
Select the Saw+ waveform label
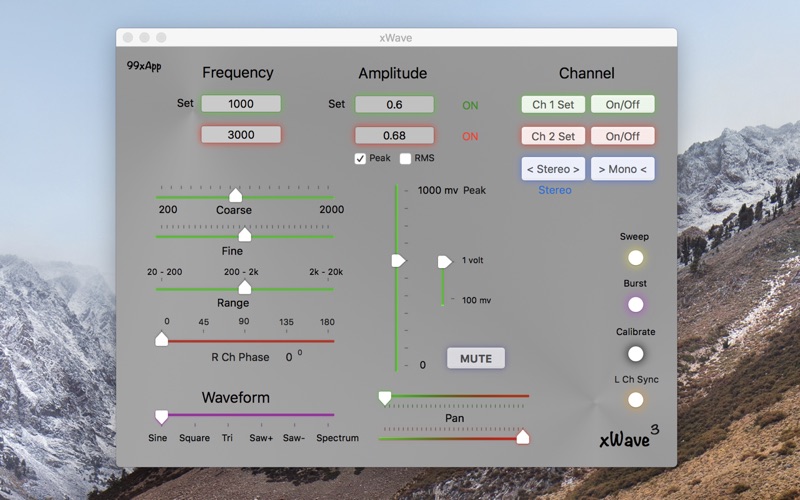[261, 438]
